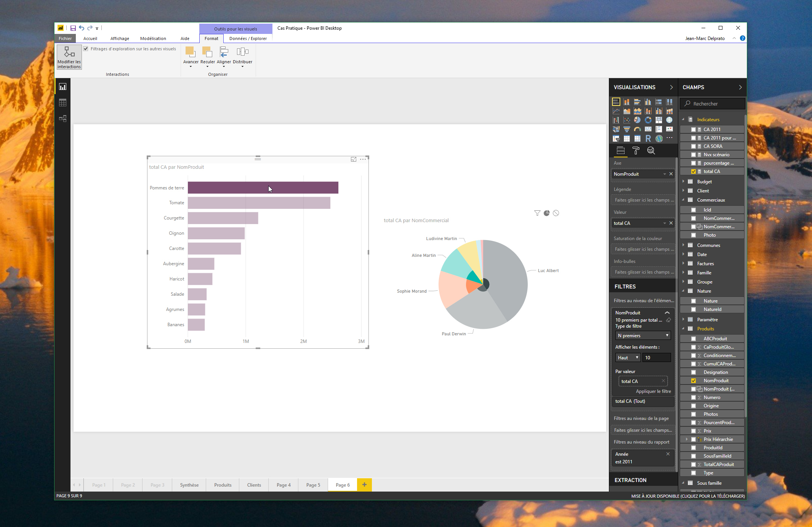Select the slicer visual
The width and height of the screenshot is (812, 527).
point(616,138)
